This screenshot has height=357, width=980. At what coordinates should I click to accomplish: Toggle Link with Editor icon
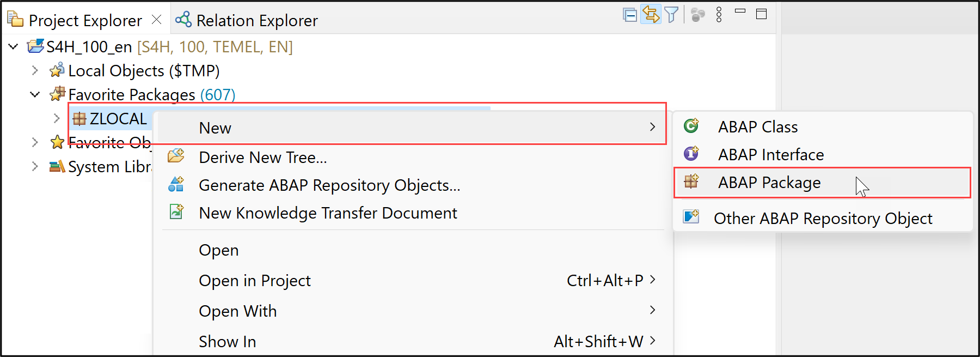click(x=651, y=15)
